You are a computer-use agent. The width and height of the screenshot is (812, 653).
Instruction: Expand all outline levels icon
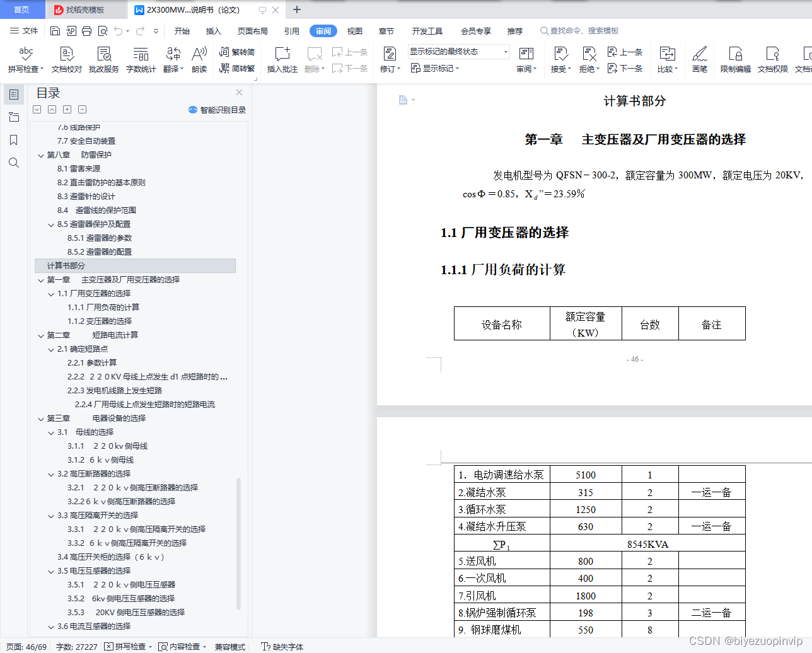point(37,110)
